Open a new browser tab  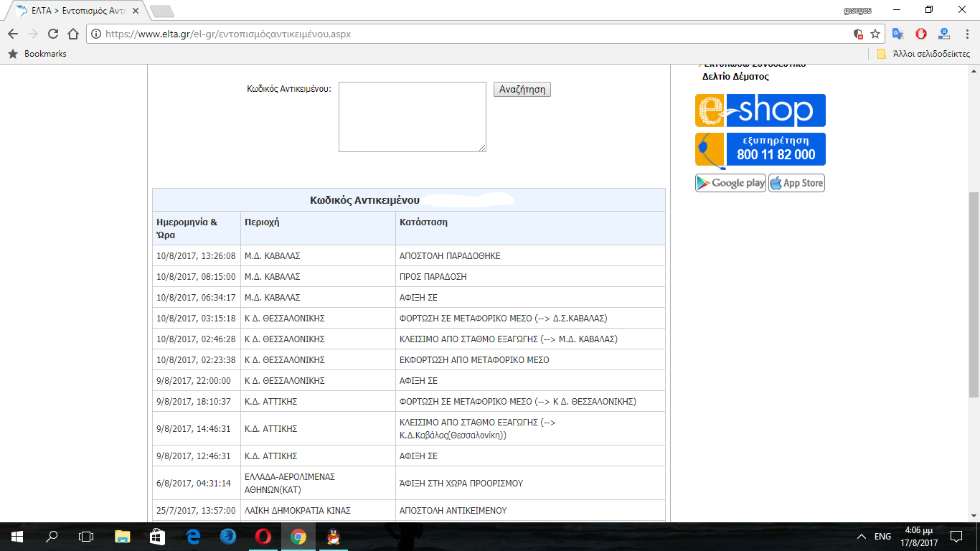[161, 11]
